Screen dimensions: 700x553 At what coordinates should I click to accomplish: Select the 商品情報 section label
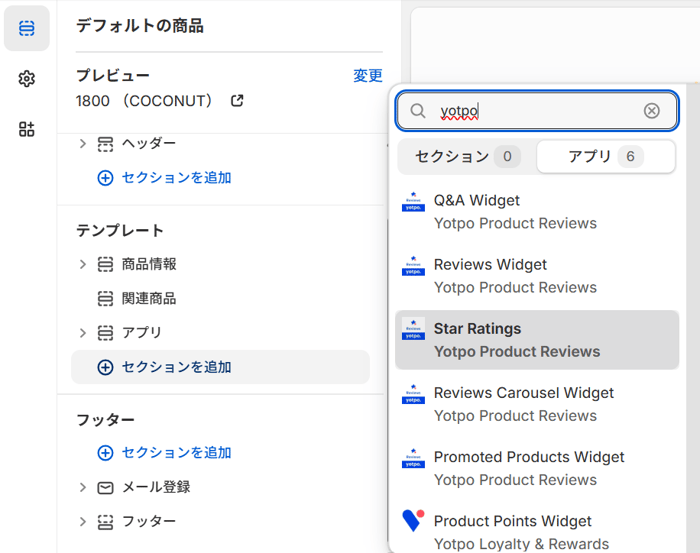click(149, 264)
